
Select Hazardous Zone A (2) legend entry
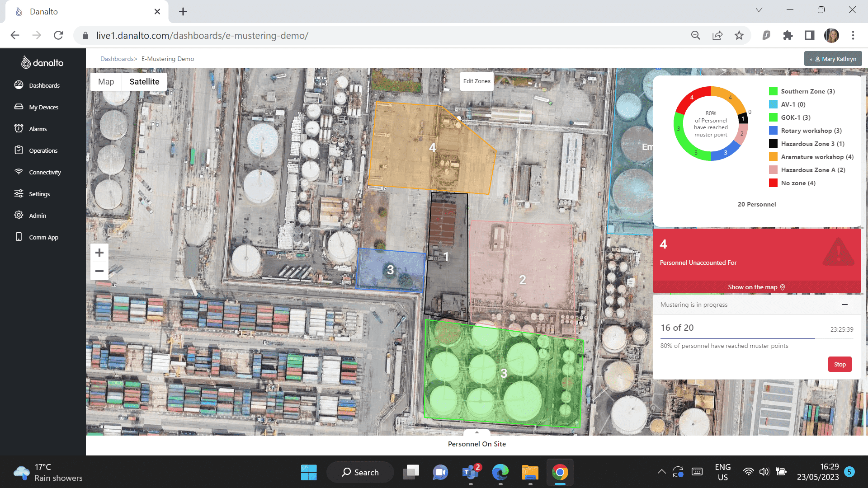click(x=807, y=170)
